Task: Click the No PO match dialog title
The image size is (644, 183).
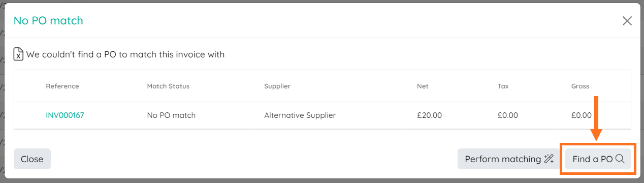Action: (48, 21)
